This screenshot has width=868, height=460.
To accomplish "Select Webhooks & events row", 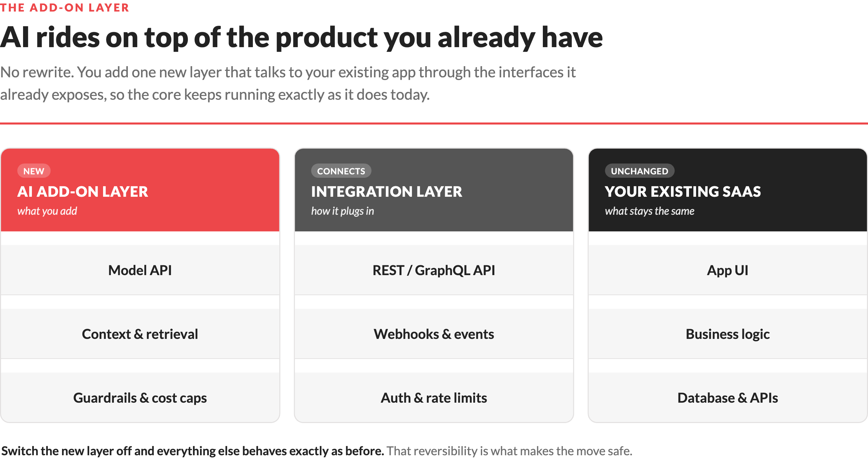I will click(x=434, y=334).
